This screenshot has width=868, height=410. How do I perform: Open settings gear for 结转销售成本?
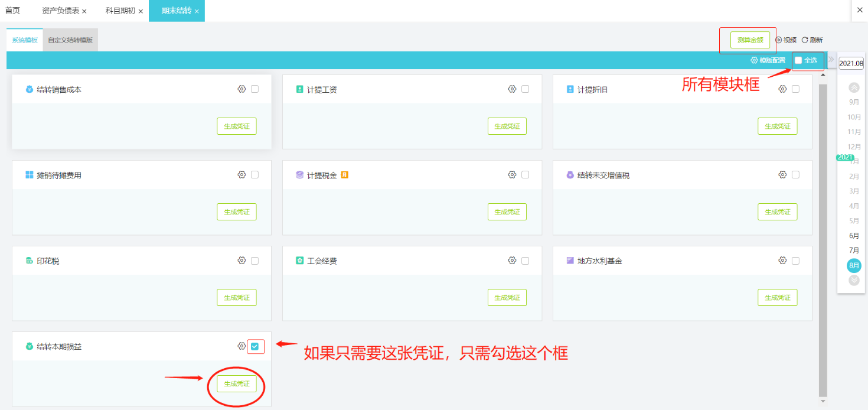click(x=242, y=89)
